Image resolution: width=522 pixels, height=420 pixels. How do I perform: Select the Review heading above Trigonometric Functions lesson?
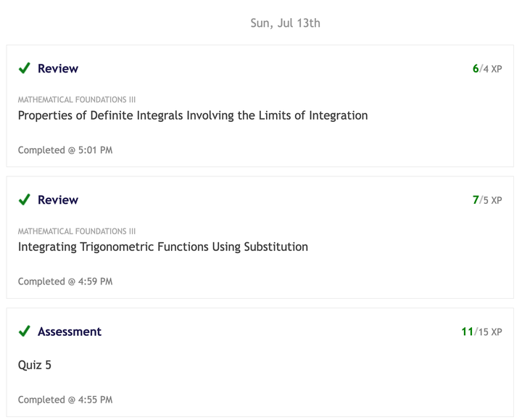tap(58, 199)
